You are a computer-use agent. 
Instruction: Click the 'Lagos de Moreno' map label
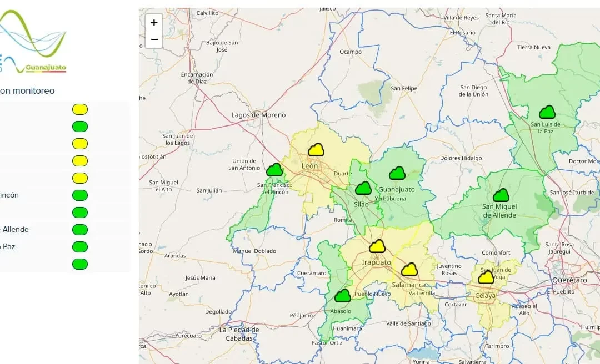pos(258,115)
